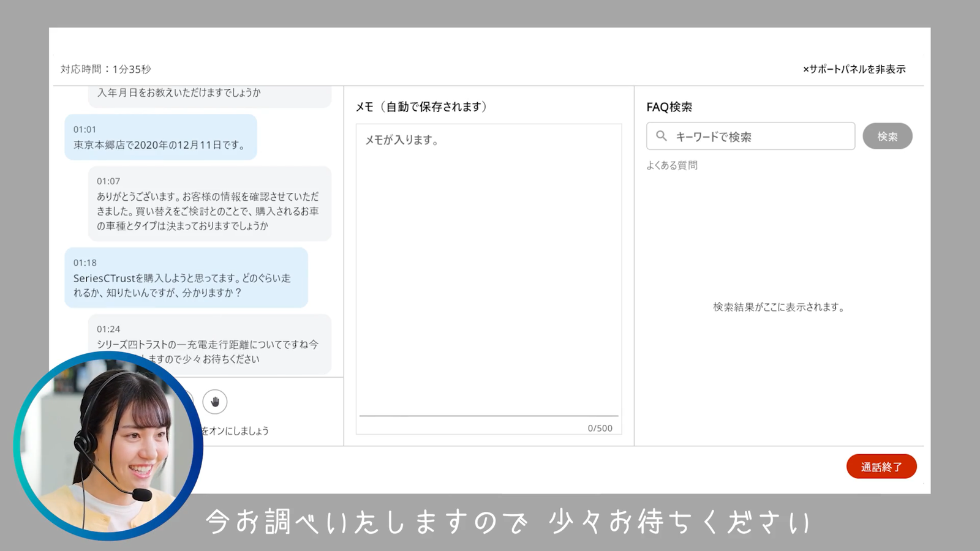Select the 01:01 customer message bubble
Image resolution: width=980 pixels, height=551 pixels.
click(160, 137)
